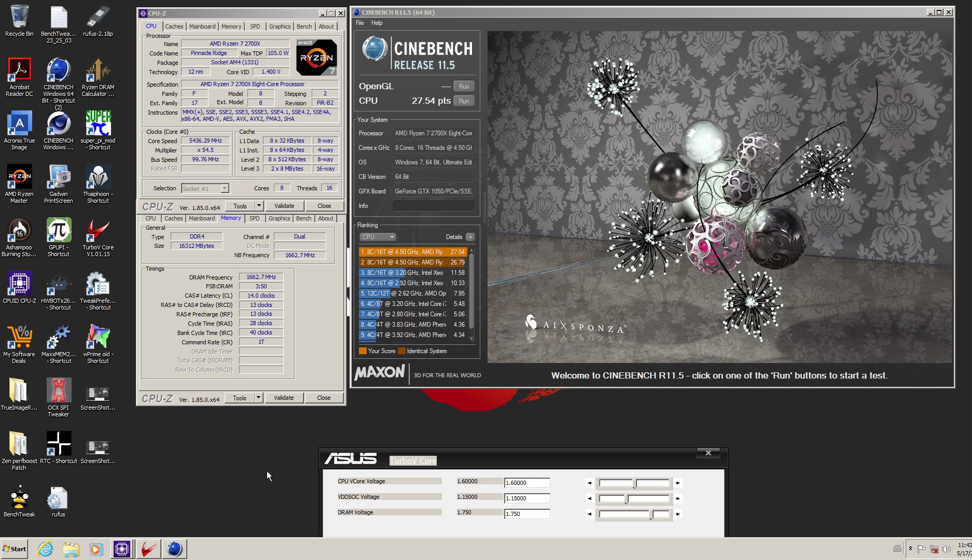Viewport: 972px width, 560px height.
Task: Click Validate in lower CPU-Z window
Action: coord(284,398)
